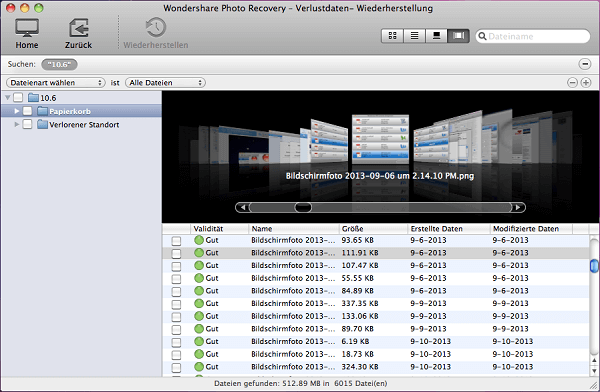This screenshot has height=392, width=600.
Task: Open the Dateienart wählen dropdown
Action: coord(55,83)
